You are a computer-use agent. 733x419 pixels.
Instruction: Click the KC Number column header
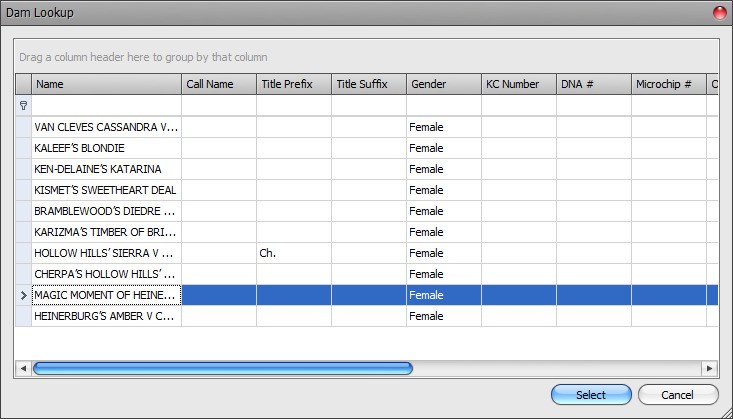coord(519,84)
